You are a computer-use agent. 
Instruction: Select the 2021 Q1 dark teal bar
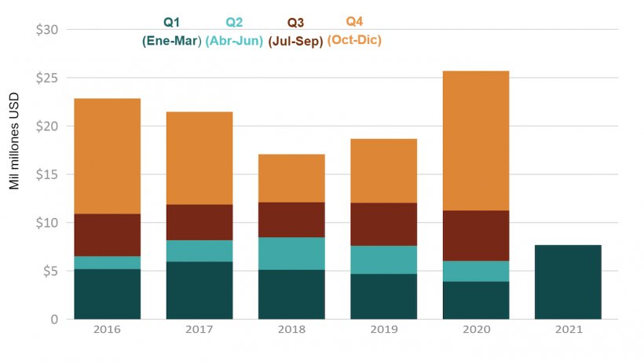[x=568, y=282]
